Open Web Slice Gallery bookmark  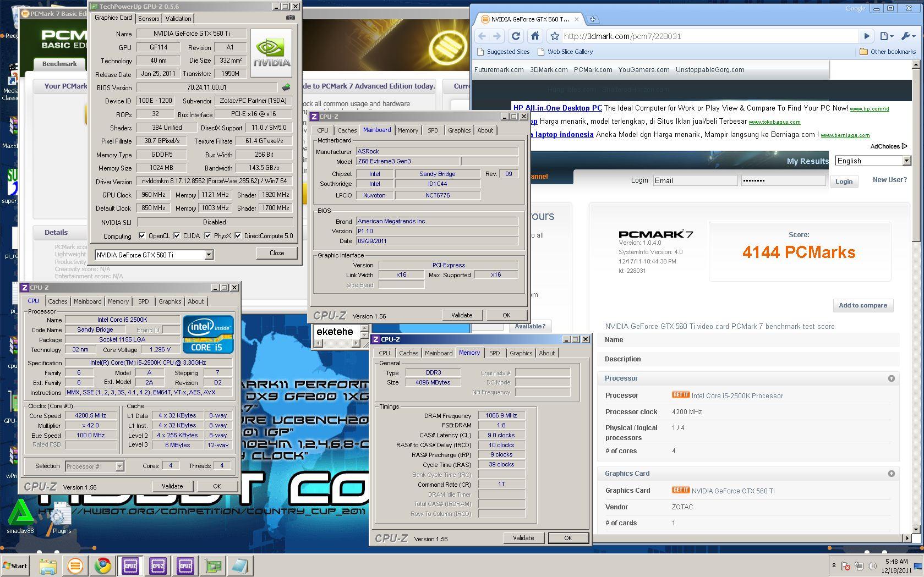[565, 52]
